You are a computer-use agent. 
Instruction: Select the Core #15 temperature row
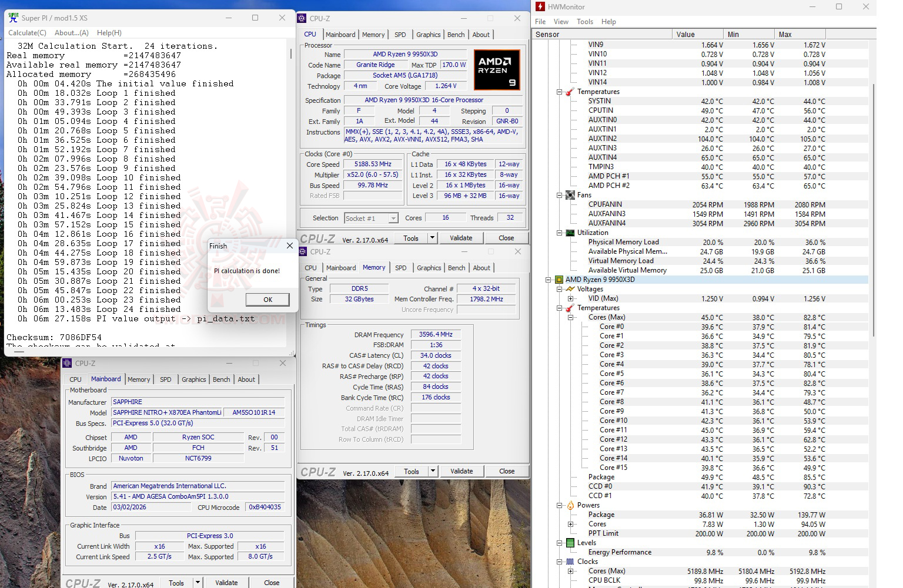[701, 468]
